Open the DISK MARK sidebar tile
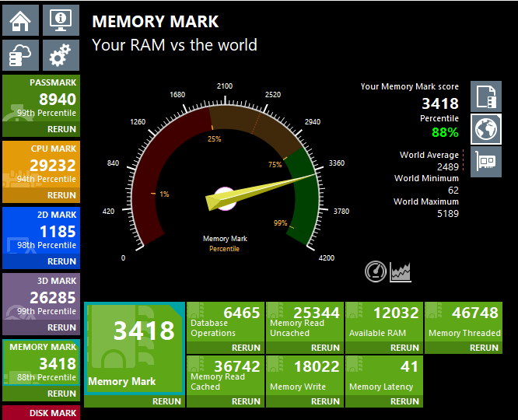The image size is (518, 420). 41,413
